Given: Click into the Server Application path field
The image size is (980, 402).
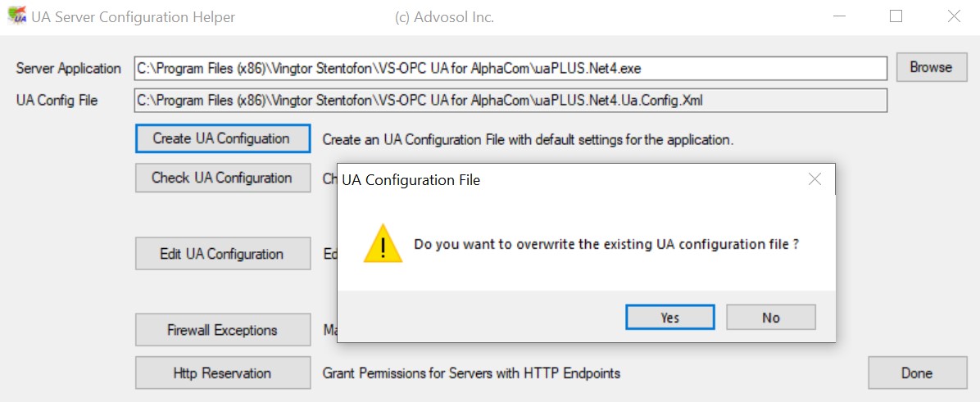Looking at the screenshot, I should click(510, 68).
